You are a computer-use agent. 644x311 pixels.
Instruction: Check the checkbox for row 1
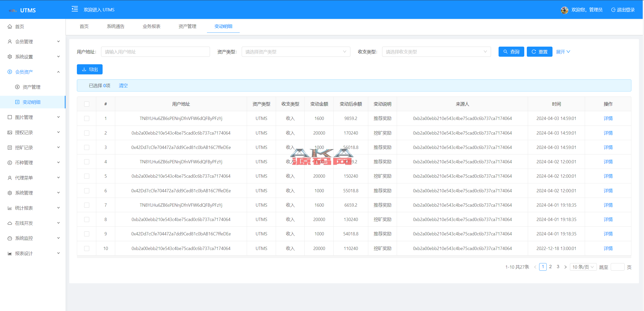(x=87, y=118)
